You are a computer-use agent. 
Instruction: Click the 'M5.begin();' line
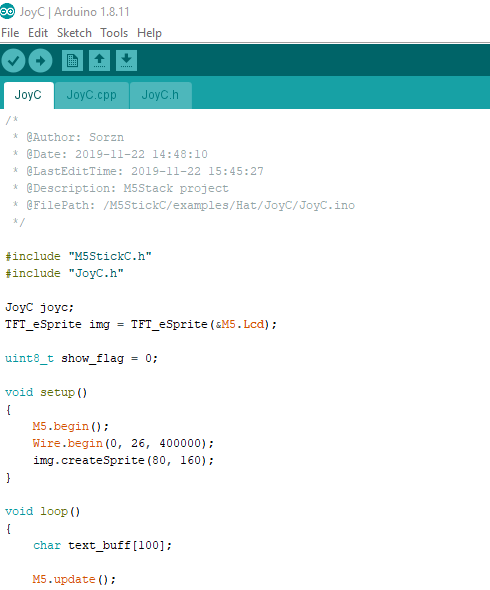click(x=71, y=426)
